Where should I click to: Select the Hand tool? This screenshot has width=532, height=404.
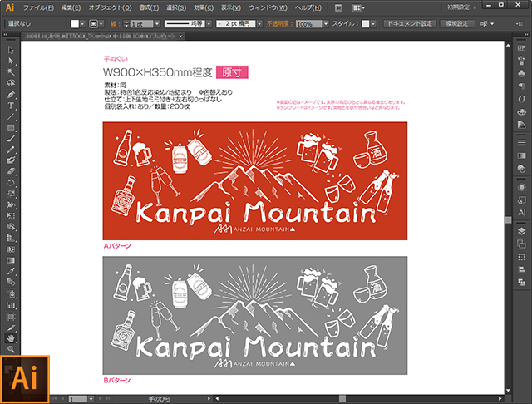point(11,338)
